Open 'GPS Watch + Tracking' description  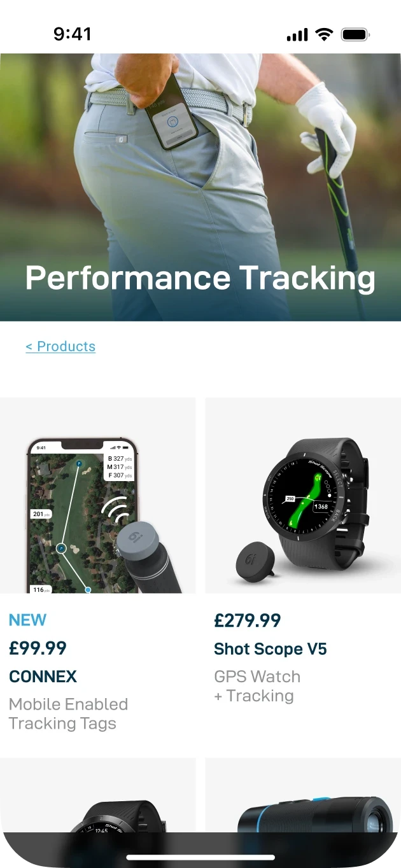[257, 686]
